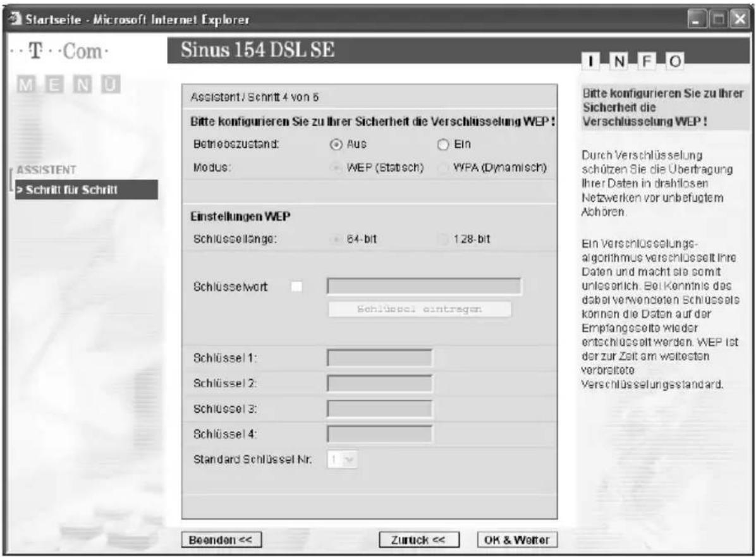Click the Schlüssel 3 input field
The height and width of the screenshot is (557, 756).
click(x=379, y=408)
